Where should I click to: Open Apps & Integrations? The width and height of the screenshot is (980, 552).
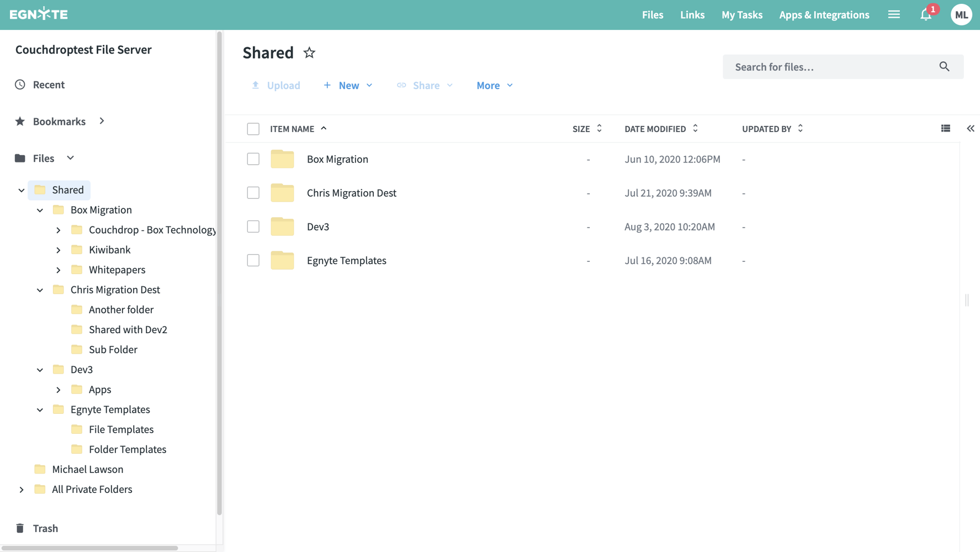click(x=824, y=15)
